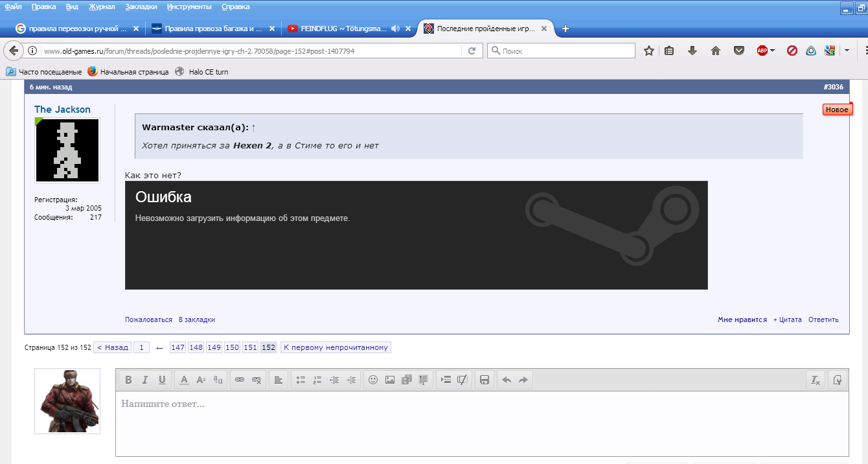The image size is (868, 464).
Task: Increase indent of reply text
Action: 351,380
